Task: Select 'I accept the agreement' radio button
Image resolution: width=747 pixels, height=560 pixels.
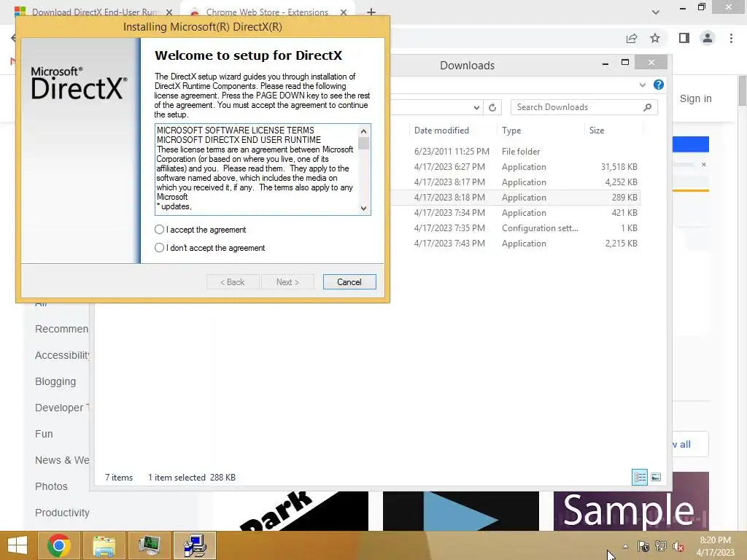Action: 159,230
